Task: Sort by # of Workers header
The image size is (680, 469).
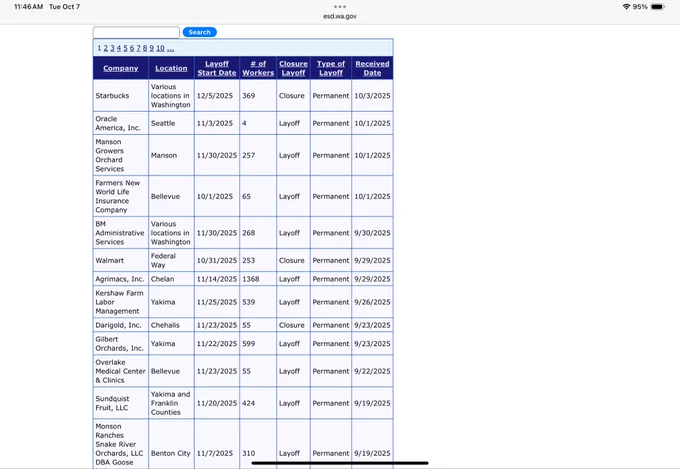Action: 258,68
